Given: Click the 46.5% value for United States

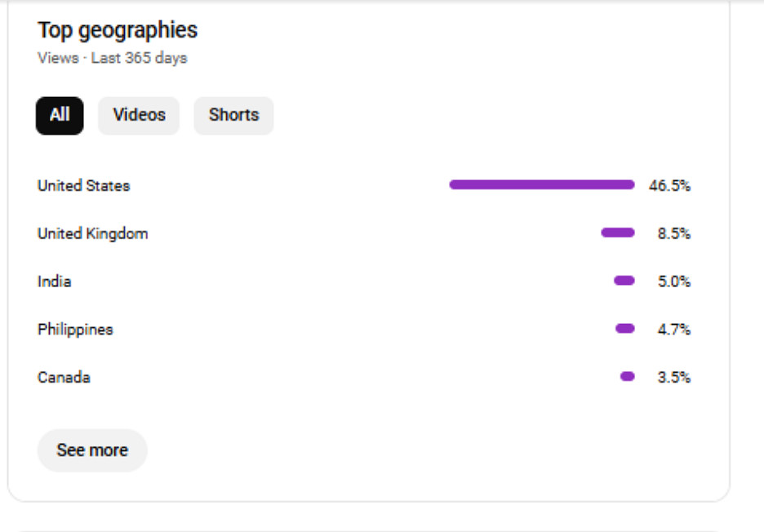Looking at the screenshot, I should click(x=669, y=185).
